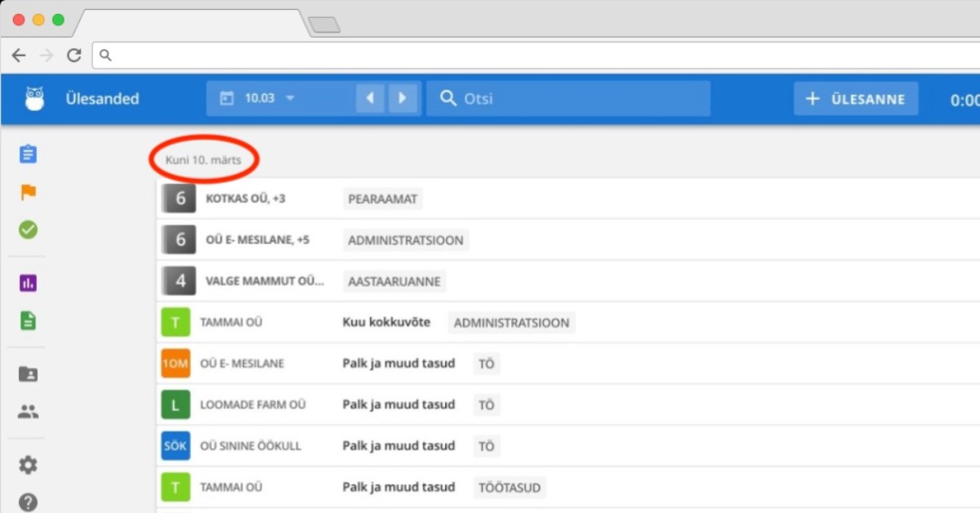The height and width of the screenshot is (513, 980).
Task: Open Palk ja muud tasud for LOOMADE FARM OÜ
Action: point(399,405)
